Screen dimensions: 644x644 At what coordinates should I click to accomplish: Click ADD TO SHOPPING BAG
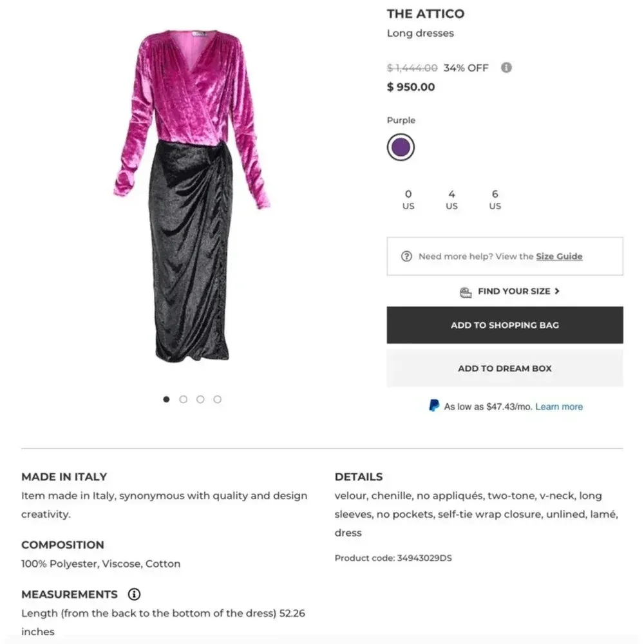click(x=505, y=325)
